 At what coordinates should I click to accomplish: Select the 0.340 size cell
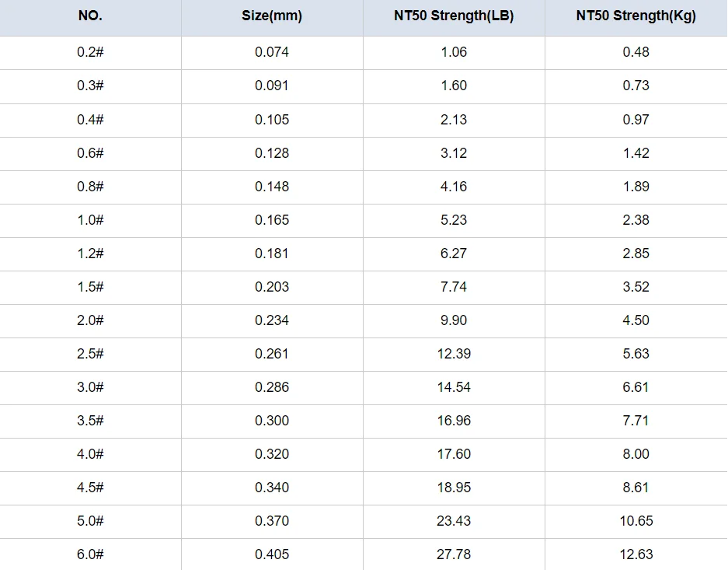[x=272, y=488]
